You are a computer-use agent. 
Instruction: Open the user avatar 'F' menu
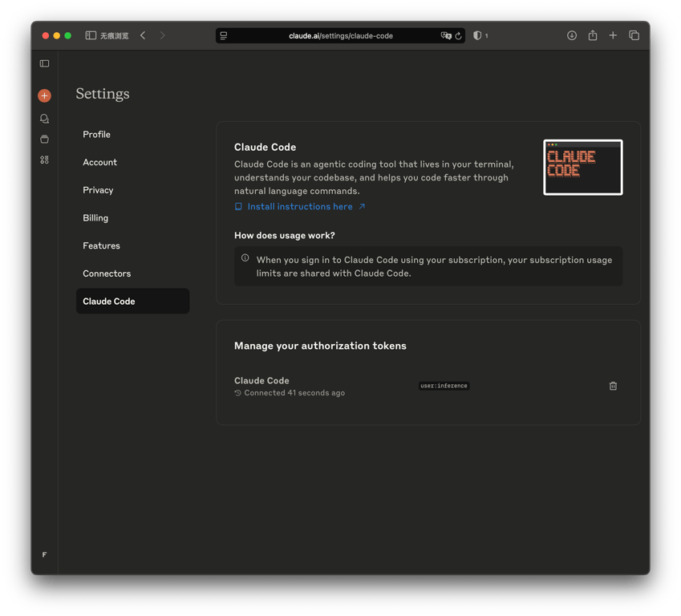tap(44, 555)
